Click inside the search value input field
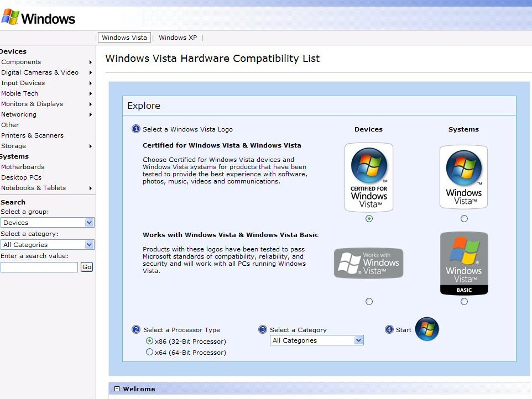This screenshot has height=399, width=532. point(39,267)
